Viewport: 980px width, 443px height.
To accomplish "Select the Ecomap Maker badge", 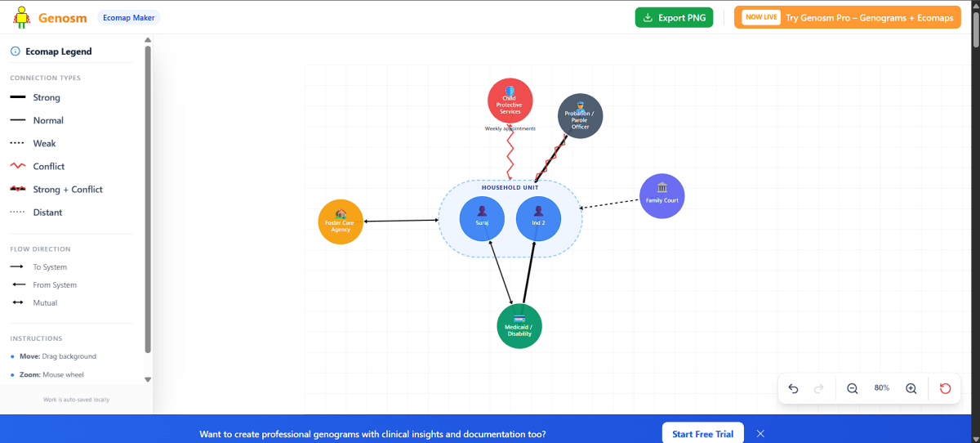I will click(x=129, y=17).
